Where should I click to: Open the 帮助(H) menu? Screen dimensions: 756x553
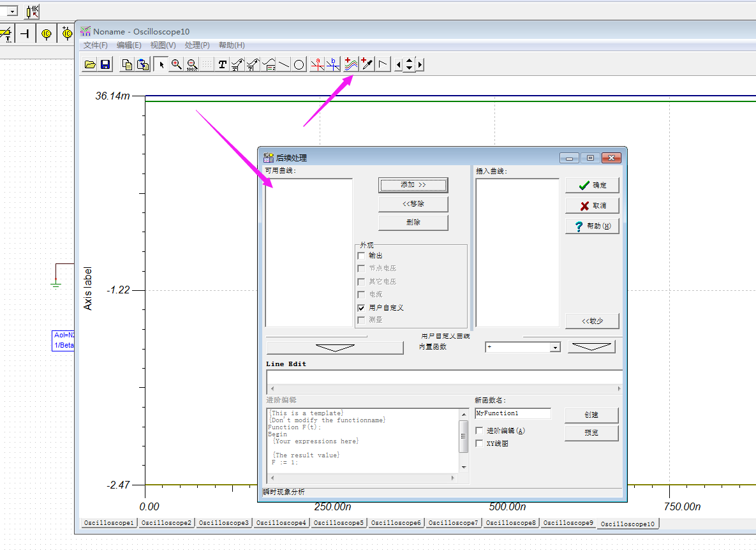point(232,45)
